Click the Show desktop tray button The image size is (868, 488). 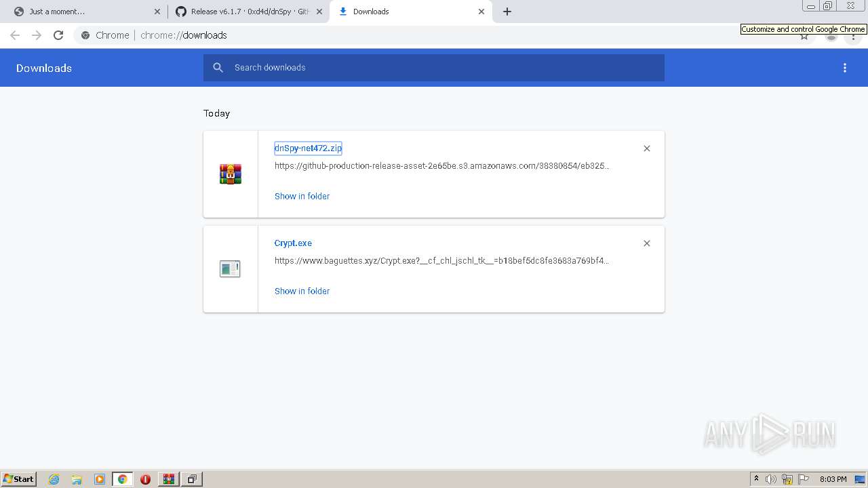861,479
